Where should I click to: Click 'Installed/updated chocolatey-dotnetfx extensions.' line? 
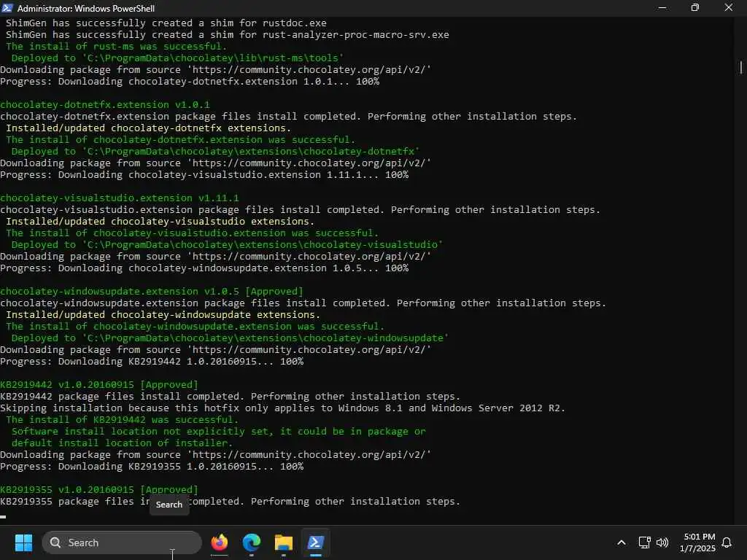(148, 128)
